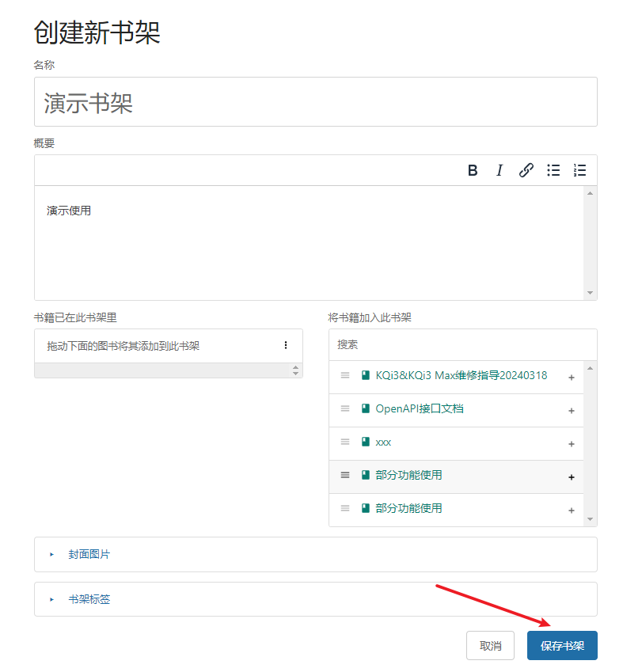Click plus icon beside xxx book
Image resolution: width=623 pixels, height=672 pixels.
tap(572, 444)
